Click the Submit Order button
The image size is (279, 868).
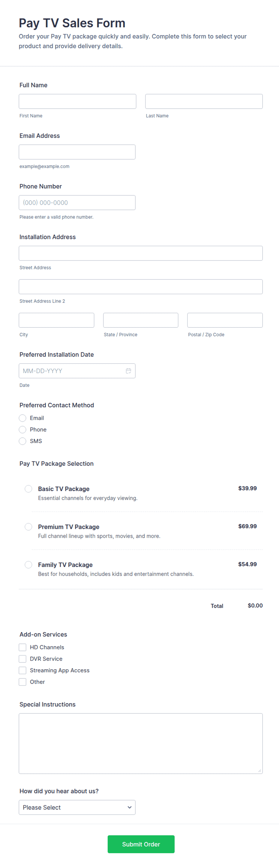point(141,844)
